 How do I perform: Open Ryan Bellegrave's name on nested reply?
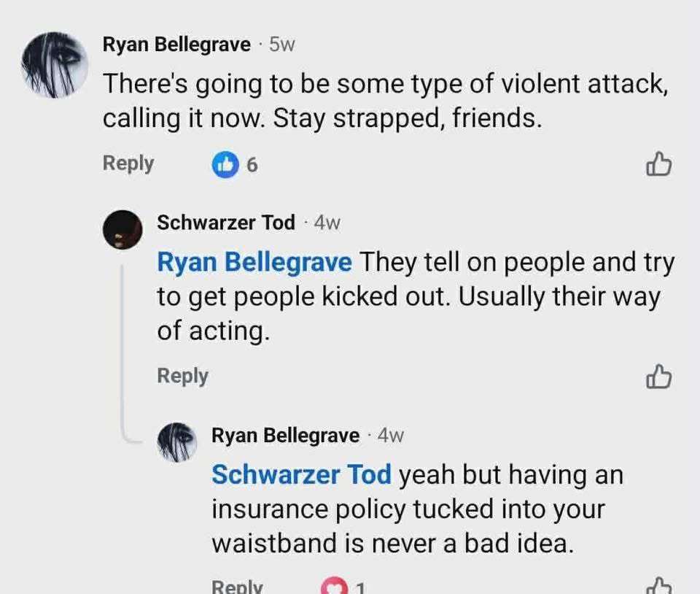(285, 436)
